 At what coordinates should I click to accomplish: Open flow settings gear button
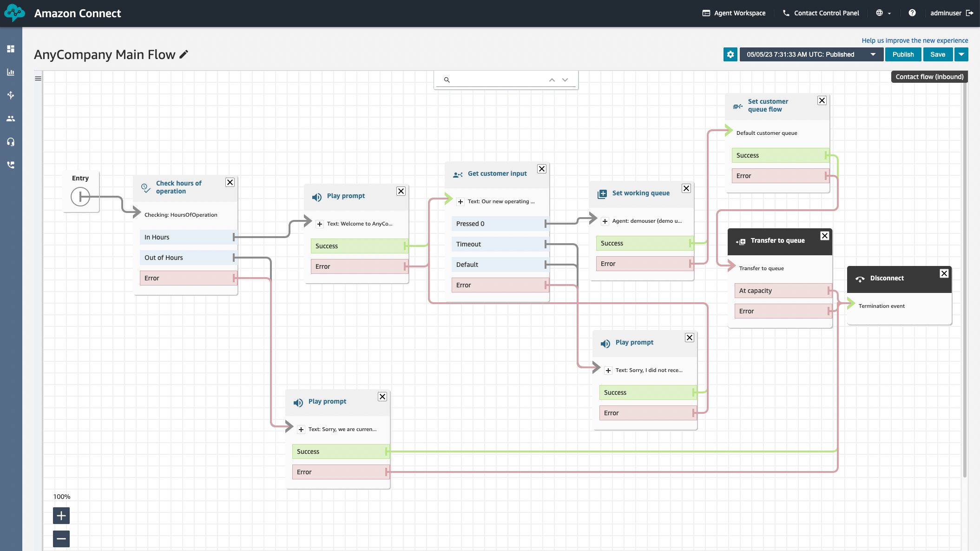pyautogui.click(x=730, y=54)
